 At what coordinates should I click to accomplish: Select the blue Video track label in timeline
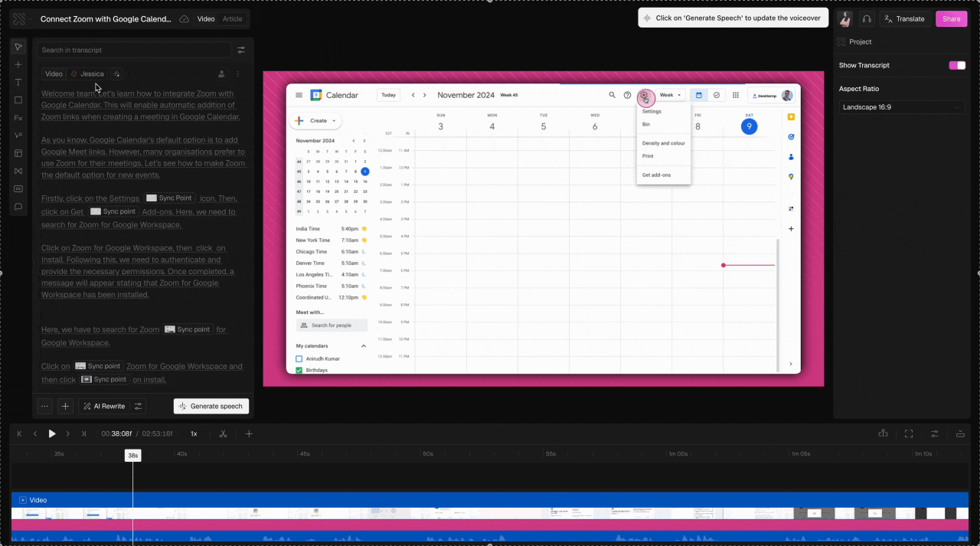[34, 500]
